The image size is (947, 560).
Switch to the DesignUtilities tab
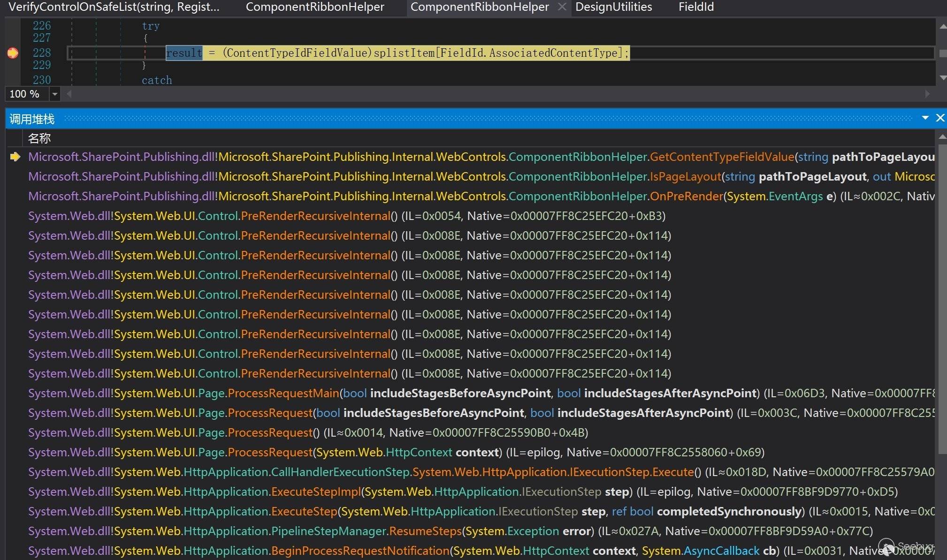tap(613, 7)
